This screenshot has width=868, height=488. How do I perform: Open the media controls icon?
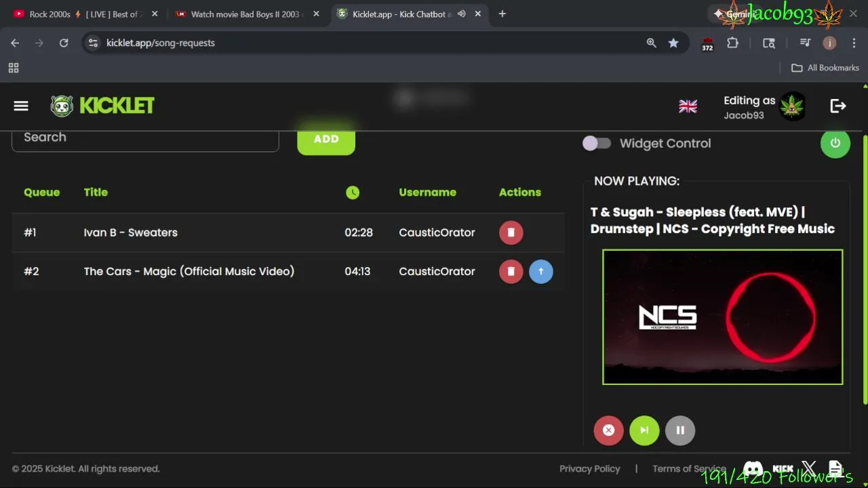[805, 43]
